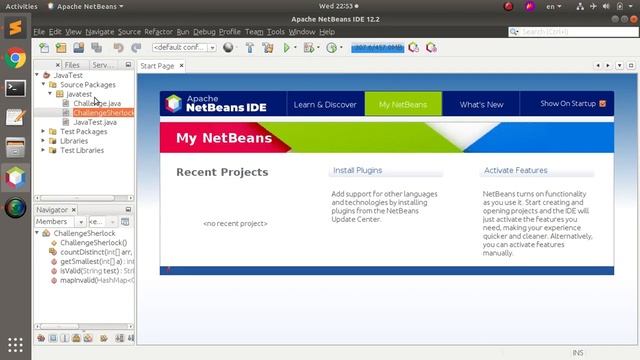Open the Tools menu
Image resolution: width=640 pixels, height=360 pixels.
(x=276, y=32)
